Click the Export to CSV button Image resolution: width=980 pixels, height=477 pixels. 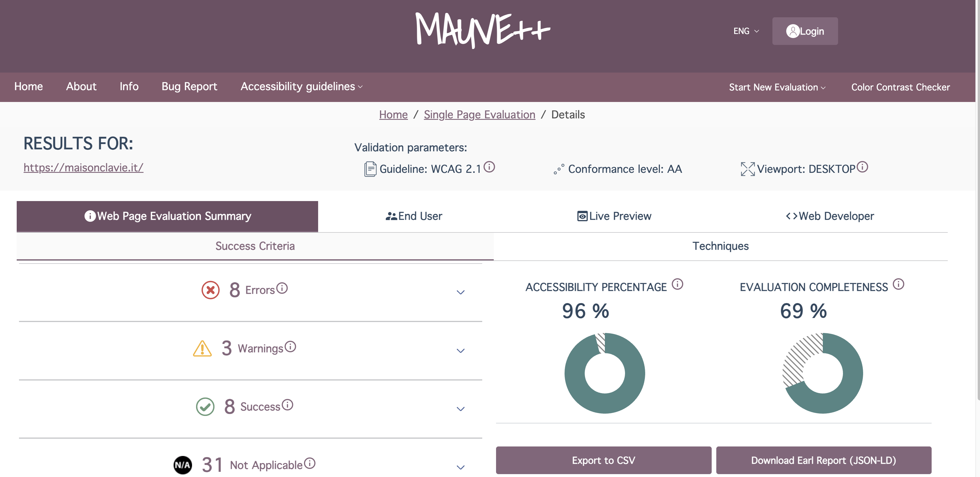pos(603,460)
